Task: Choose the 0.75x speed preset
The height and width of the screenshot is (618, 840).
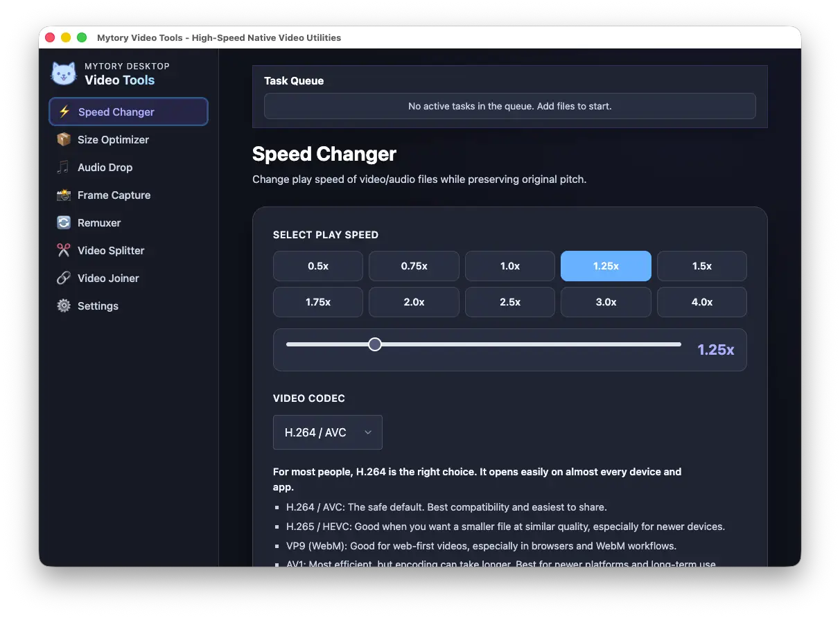Action: 414,266
